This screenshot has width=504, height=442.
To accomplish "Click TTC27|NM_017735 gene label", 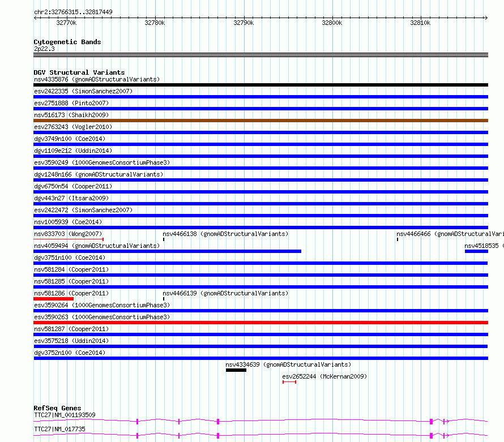I will [60, 429].
